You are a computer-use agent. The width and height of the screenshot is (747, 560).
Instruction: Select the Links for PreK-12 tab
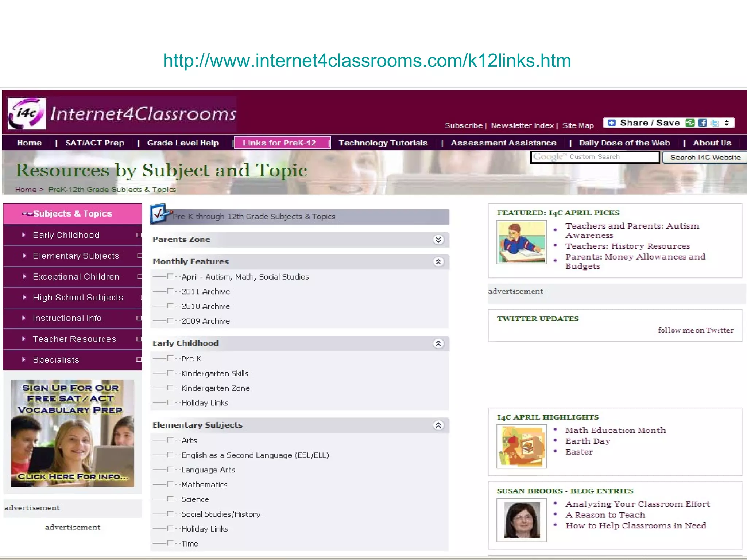[x=282, y=143]
